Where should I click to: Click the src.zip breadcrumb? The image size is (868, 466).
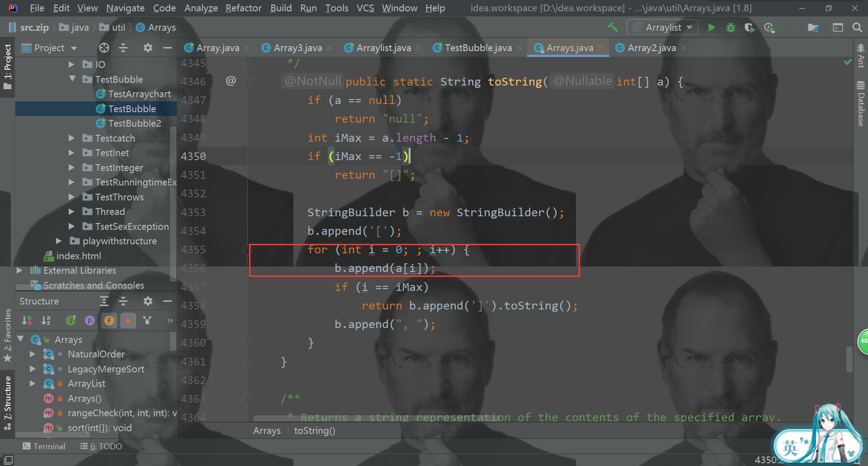(x=28, y=28)
